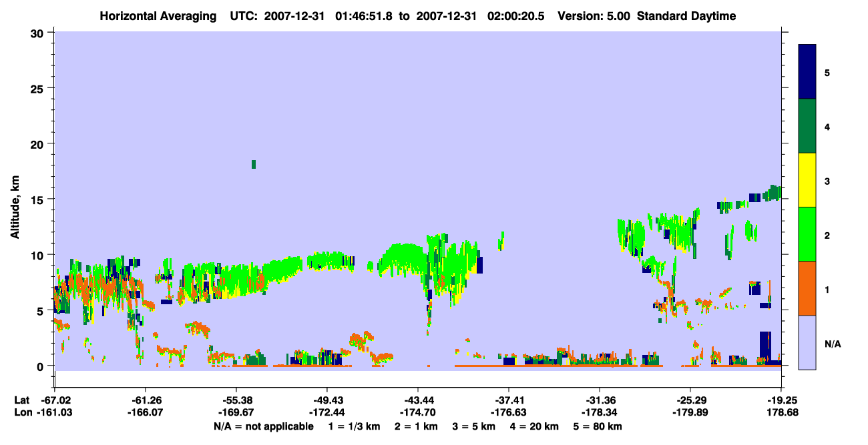Click latitude value -25.29
This screenshot has height=445, width=868.
point(690,400)
